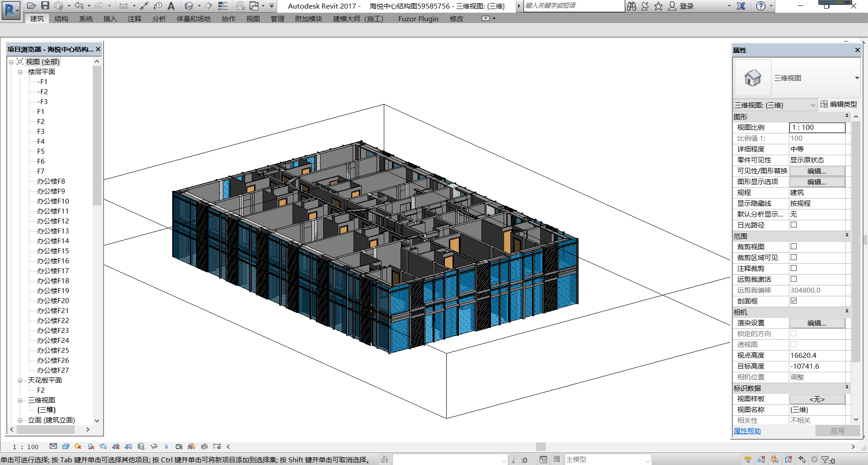Collapse the 视图 (全部) root node
Image resolution: width=868 pixels, height=465 pixels.
11,62
